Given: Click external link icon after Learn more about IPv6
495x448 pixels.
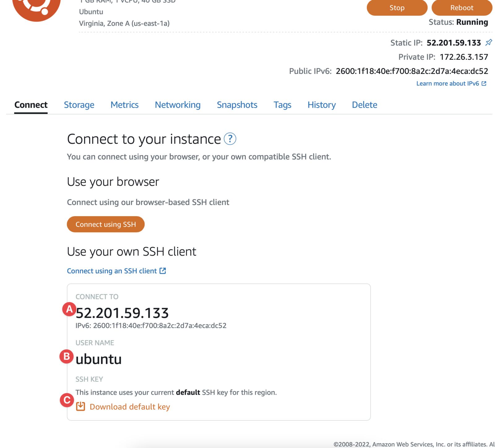Looking at the screenshot, I should (484, 83).
